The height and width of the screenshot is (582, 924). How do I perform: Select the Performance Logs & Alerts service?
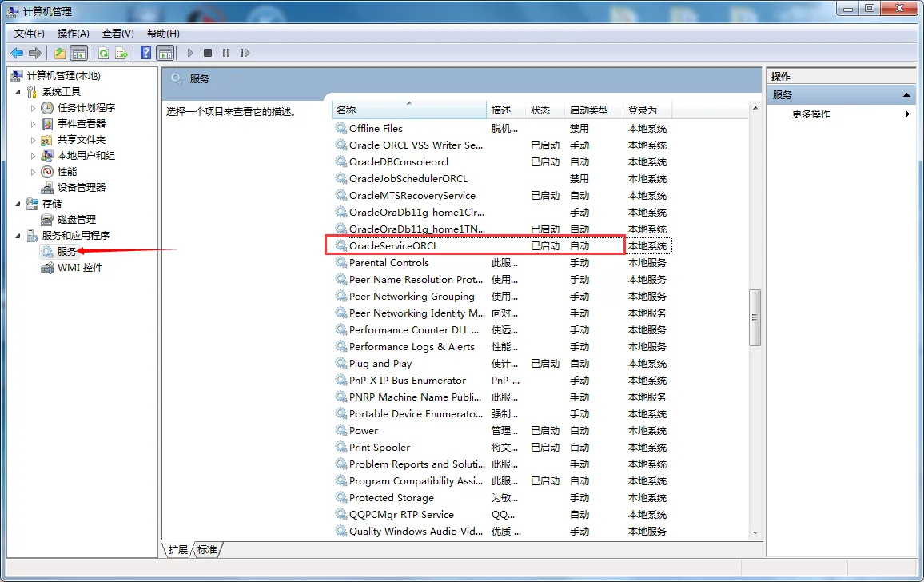pos(412,347)
